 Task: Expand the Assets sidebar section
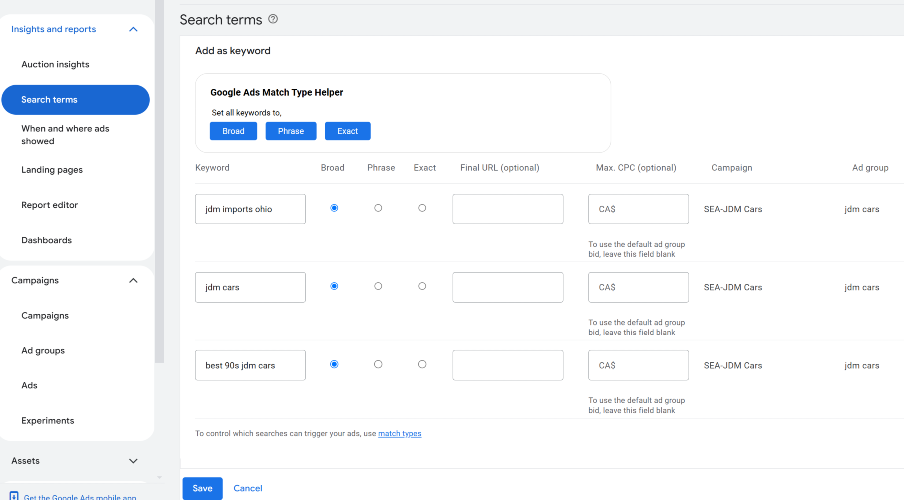pos(133,461)
